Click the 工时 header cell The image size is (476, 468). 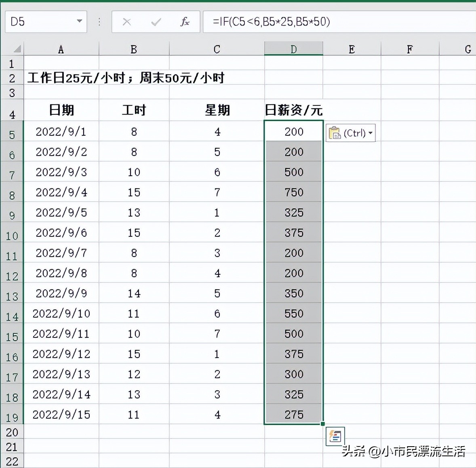pos(134,110)
